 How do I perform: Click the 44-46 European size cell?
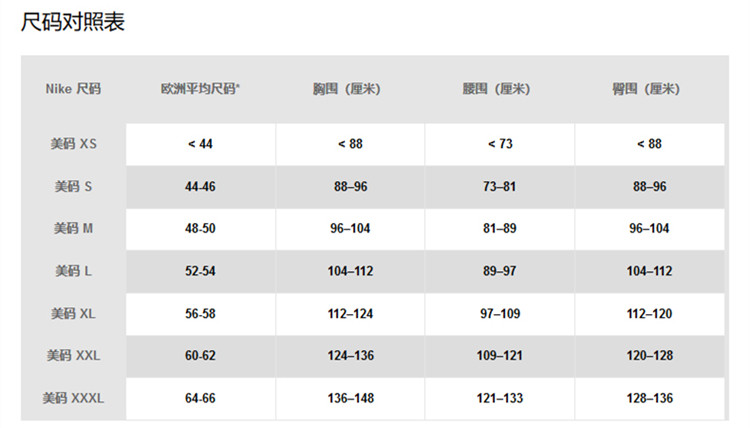[x=200, y=187]
